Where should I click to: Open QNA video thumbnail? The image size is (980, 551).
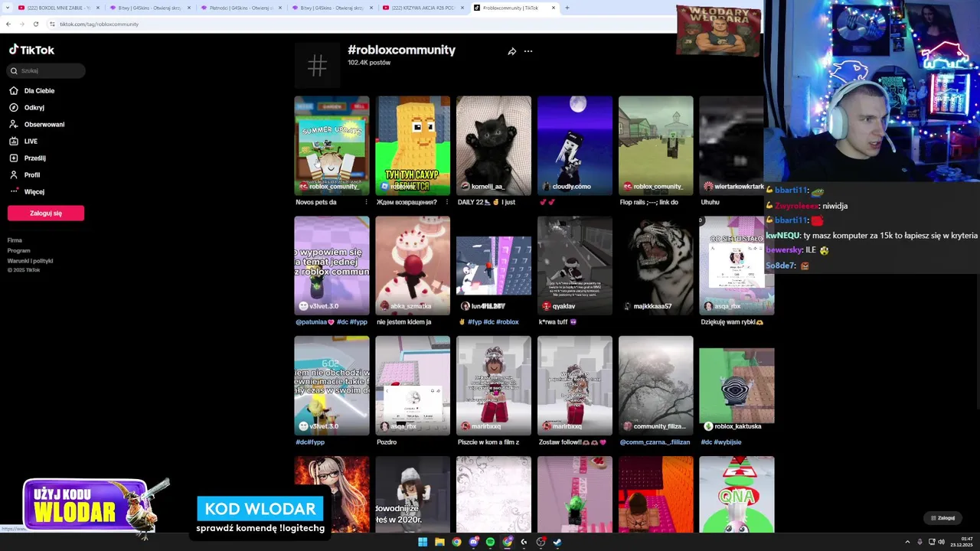pyautogui.click(x=737, y=494)
